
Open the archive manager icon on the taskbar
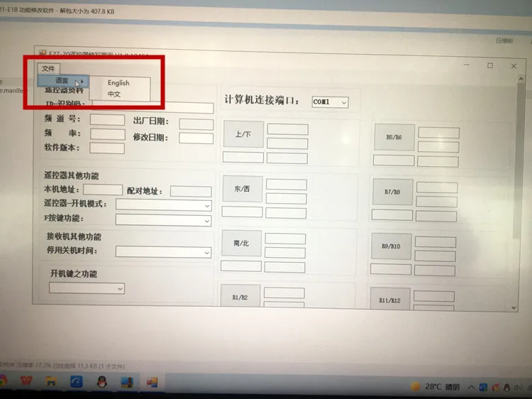127,382
